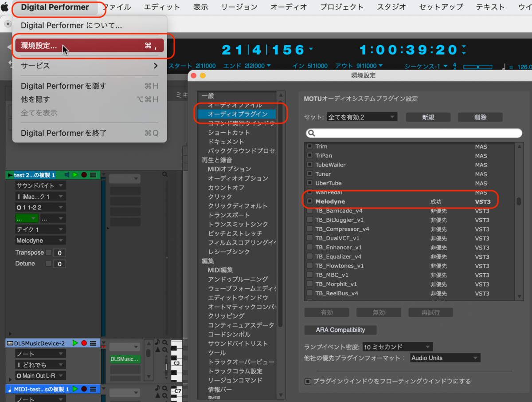
Task: Mute the test 2 audio track speaker icon
Action: click(67, 175)
